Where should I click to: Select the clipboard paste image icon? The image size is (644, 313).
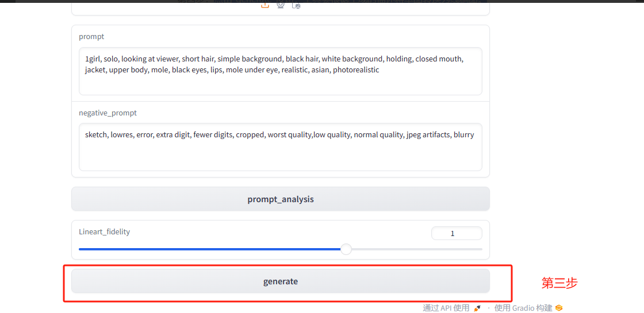click(296, 5)
